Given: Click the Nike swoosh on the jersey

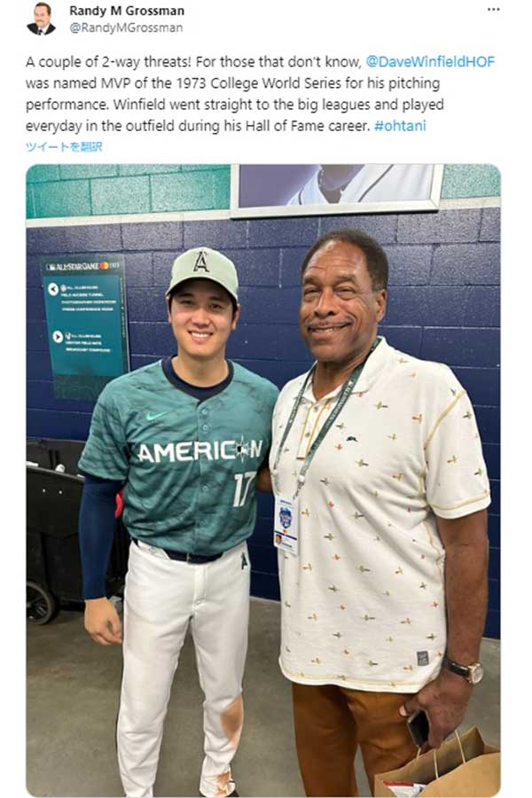Looking at the screenshot, I should (155, 414).
